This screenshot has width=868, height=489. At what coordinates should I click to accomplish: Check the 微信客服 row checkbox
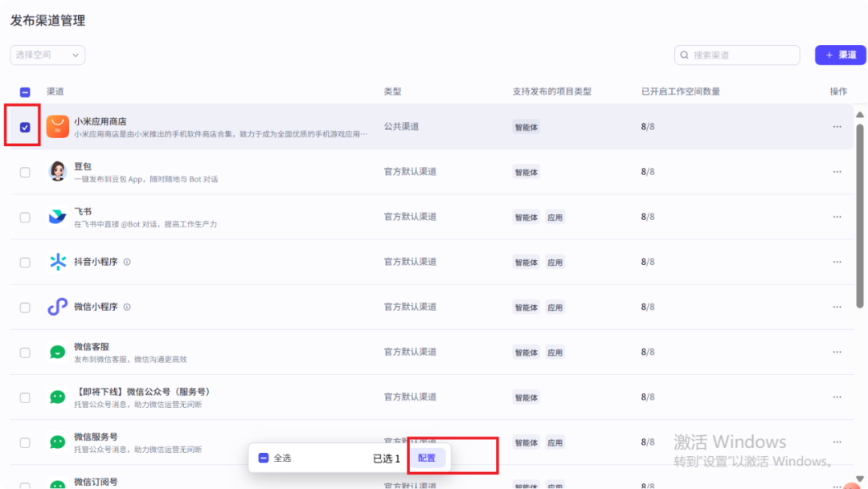25,353
